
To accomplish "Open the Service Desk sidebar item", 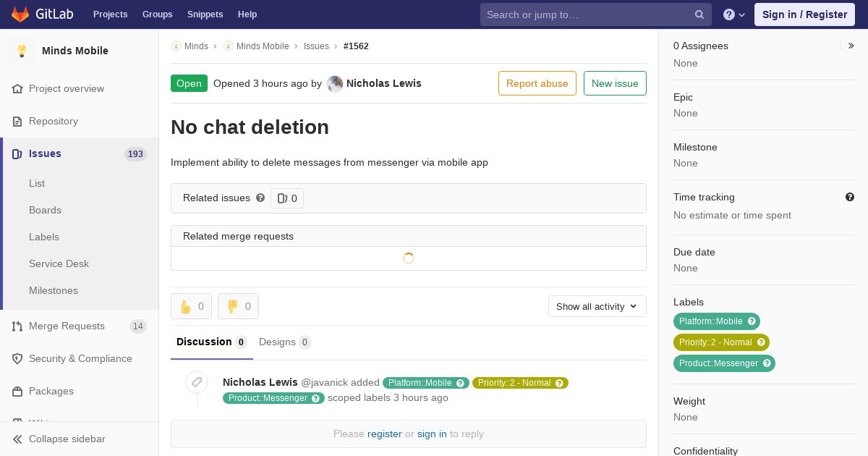I will 59,263.
